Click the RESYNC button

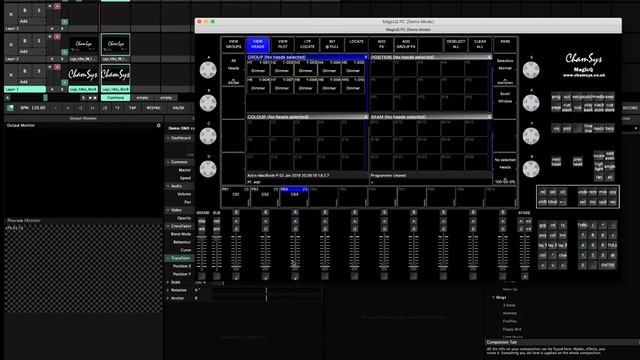click(x=153, y=108)
